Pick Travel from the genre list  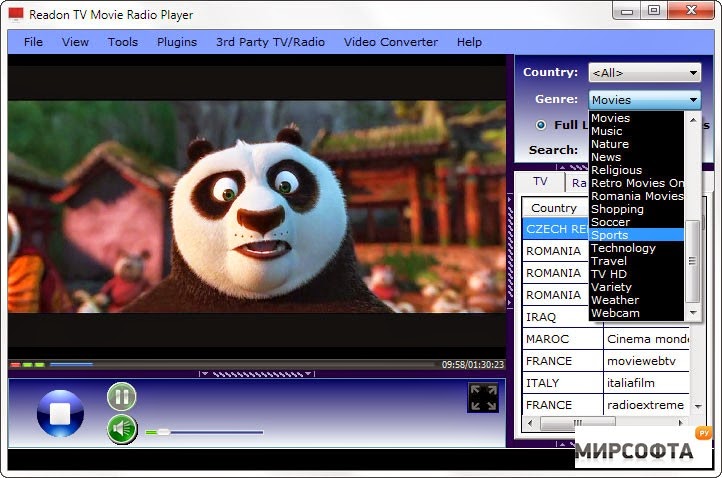pos(636,261)
